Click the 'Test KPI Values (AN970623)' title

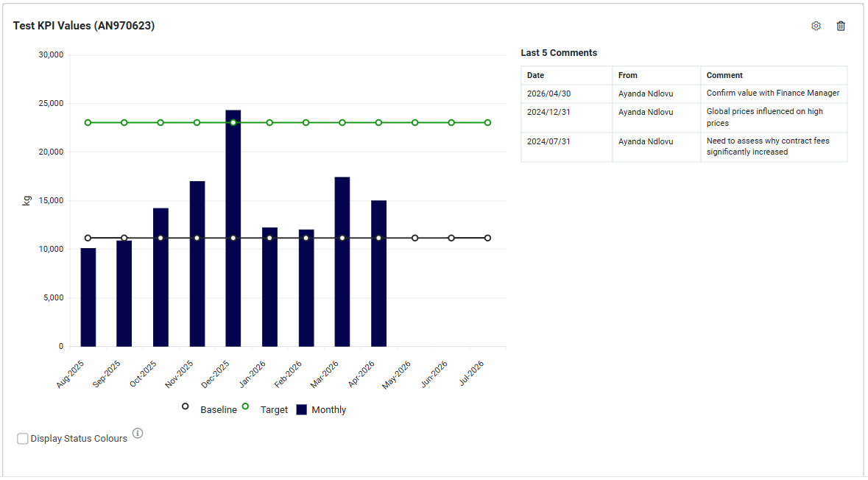[84, 26]
